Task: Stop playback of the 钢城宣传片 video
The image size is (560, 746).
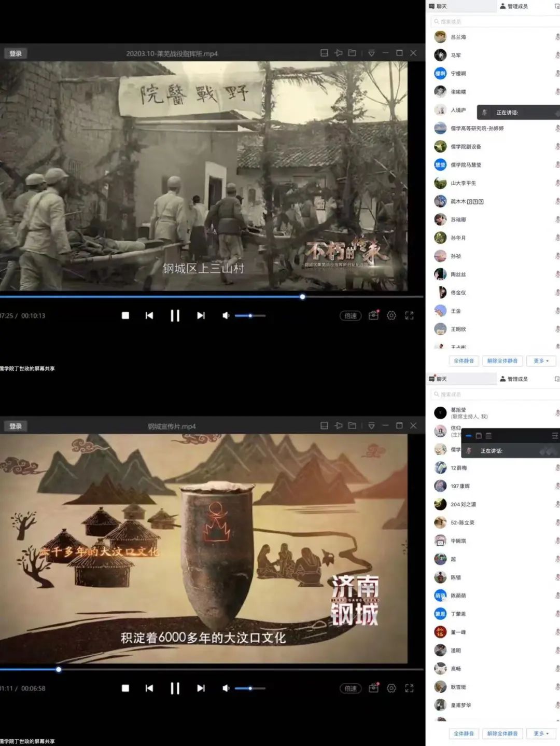Action: tap(125, 688)
